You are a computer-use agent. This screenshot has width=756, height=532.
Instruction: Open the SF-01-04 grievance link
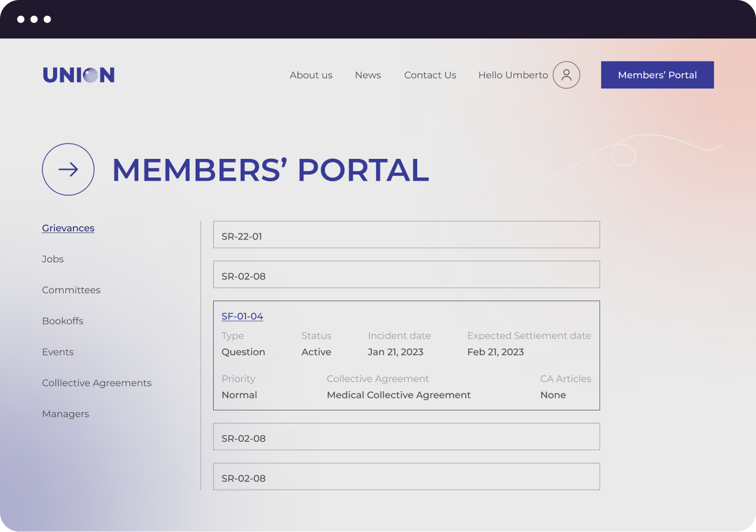(242, 317)
